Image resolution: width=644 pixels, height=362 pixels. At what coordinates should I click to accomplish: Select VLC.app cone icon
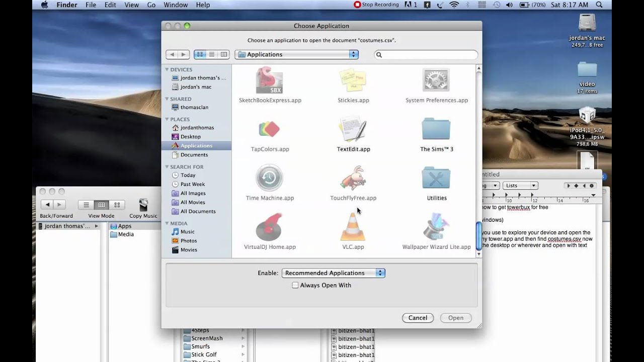point(353,227)
